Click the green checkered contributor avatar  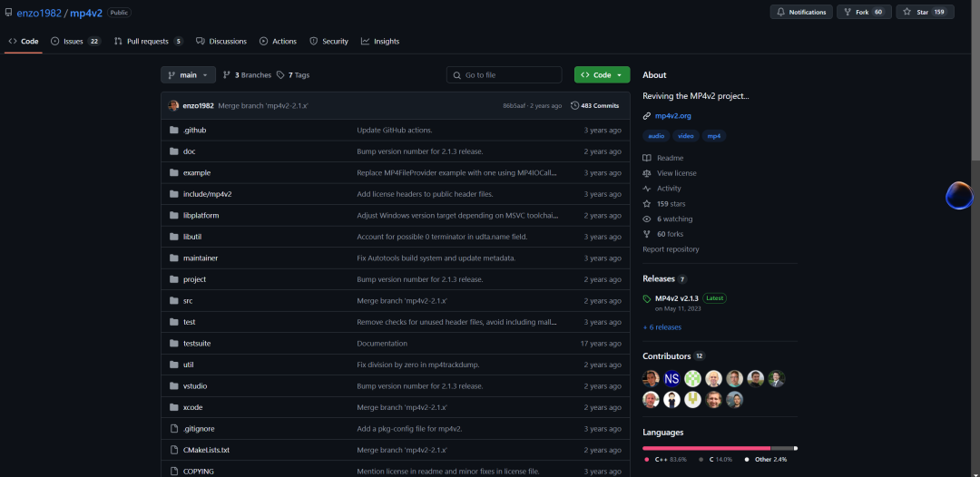point(692,378)
